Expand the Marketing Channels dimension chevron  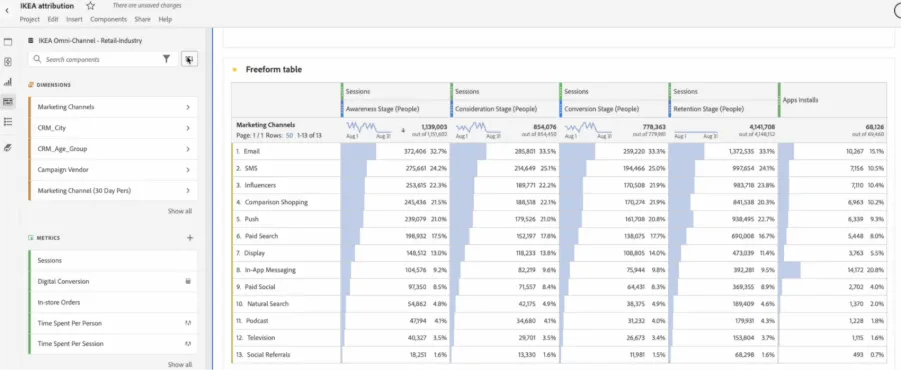click(188, 107)
